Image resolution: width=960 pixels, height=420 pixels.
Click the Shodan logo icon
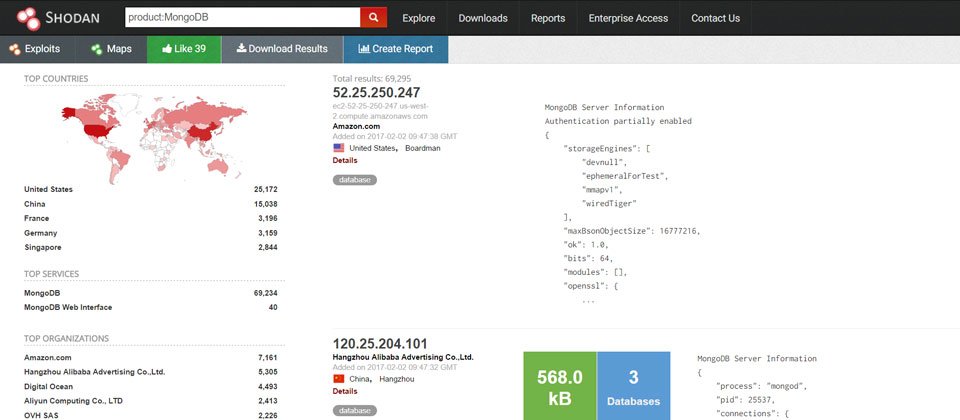pos(29,18)
